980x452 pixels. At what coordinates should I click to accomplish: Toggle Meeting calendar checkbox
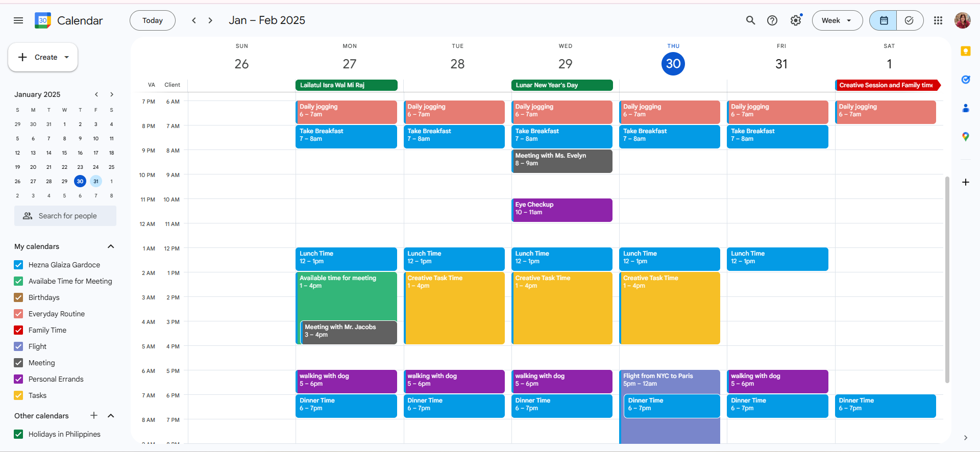tap(18, 363)
